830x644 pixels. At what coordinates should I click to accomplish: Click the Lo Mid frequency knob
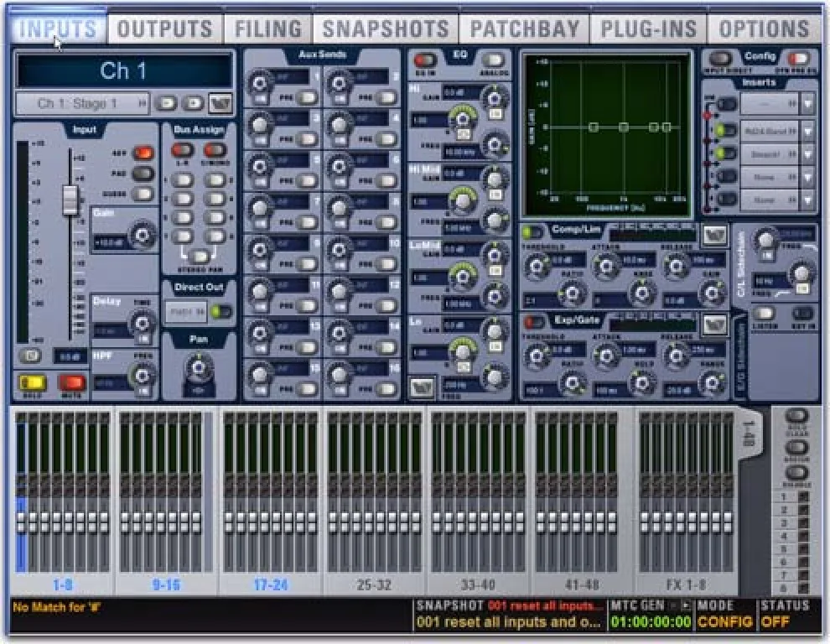495,295
